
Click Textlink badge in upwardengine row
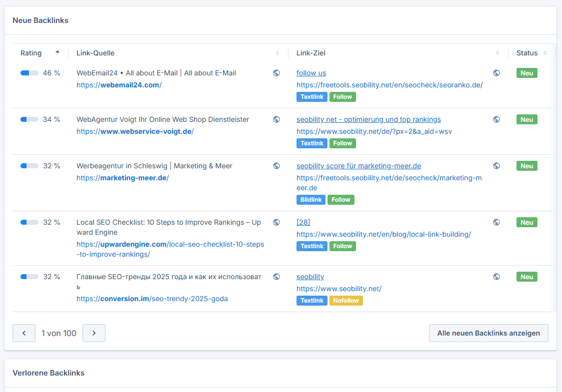[312, 246]
